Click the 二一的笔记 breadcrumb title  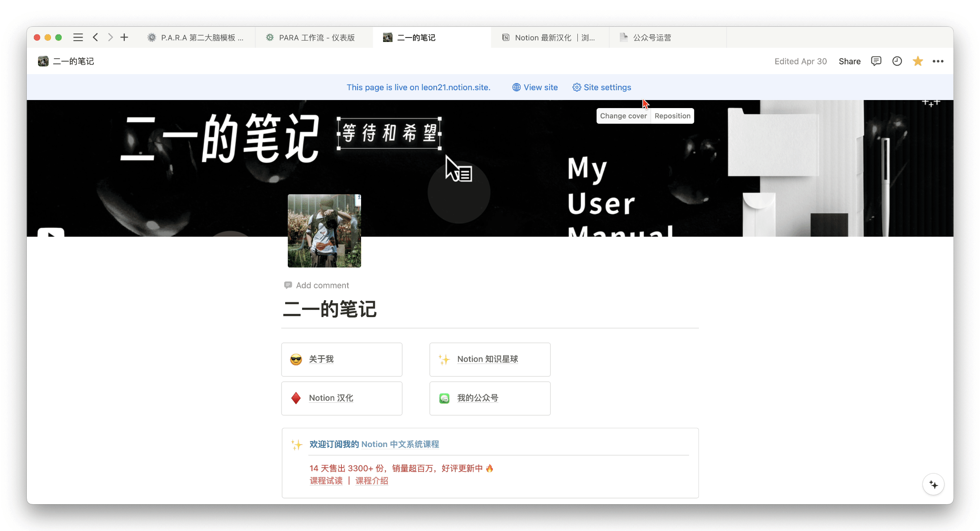click(73, 61)
